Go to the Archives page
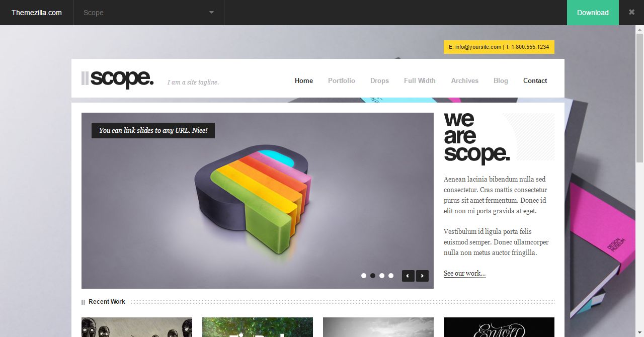Viewport: 644px width, 337px height. (x=464, y=80)
